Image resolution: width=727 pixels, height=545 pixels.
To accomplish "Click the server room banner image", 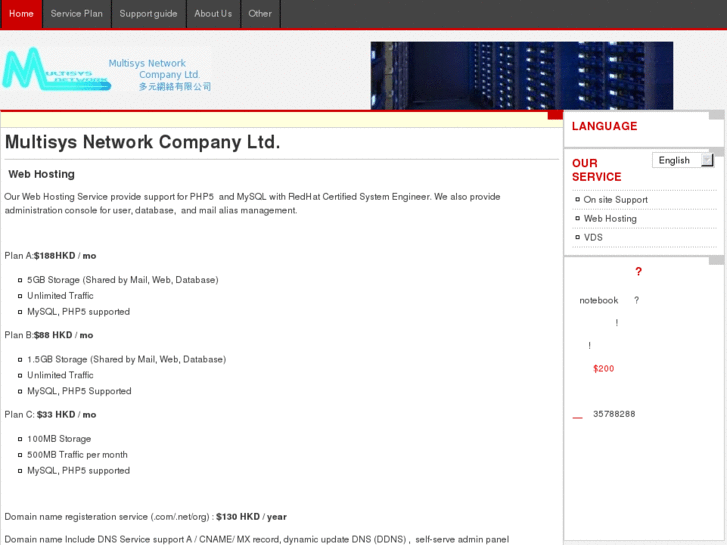I will pyautogui.click(x=522, y=76).
